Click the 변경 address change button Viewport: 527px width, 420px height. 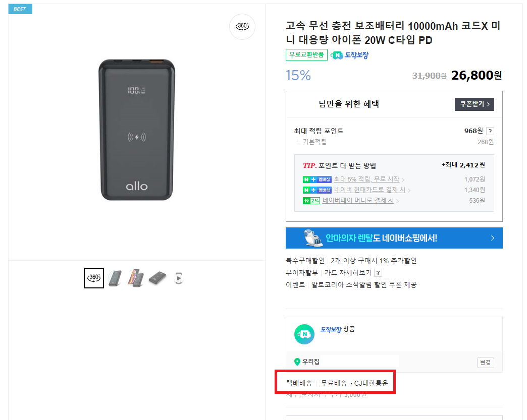pos(485,362)
